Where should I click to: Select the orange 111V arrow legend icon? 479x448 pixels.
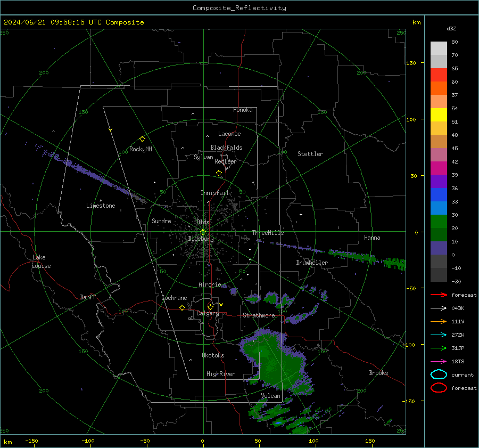pyautogui.click(x=439, y=321)
